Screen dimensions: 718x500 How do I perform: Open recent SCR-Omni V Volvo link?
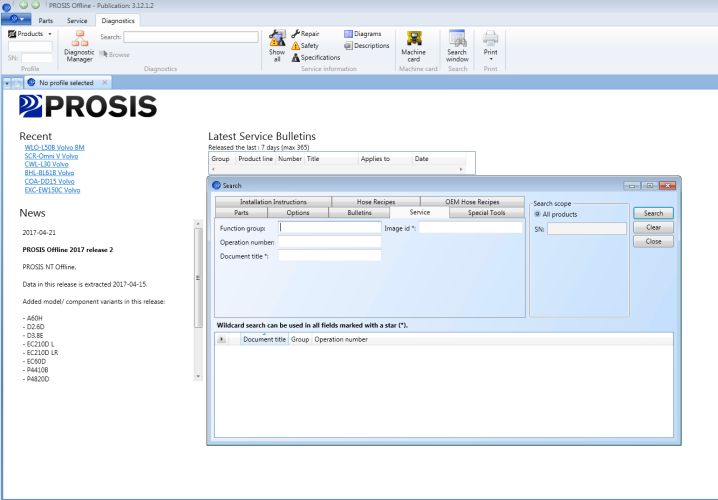pos(51,156)
